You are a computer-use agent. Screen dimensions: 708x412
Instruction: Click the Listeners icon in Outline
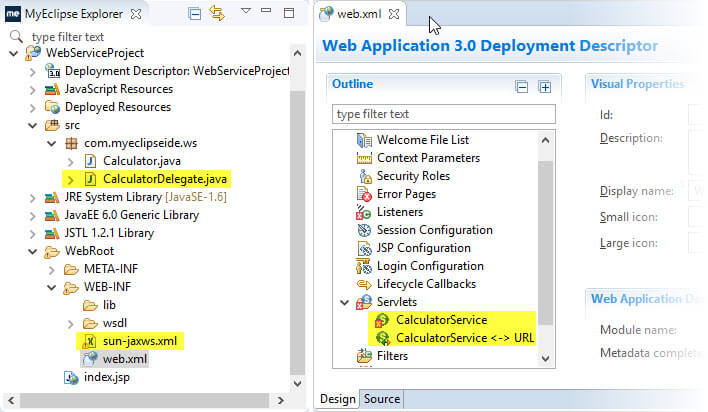pos(363,212)
